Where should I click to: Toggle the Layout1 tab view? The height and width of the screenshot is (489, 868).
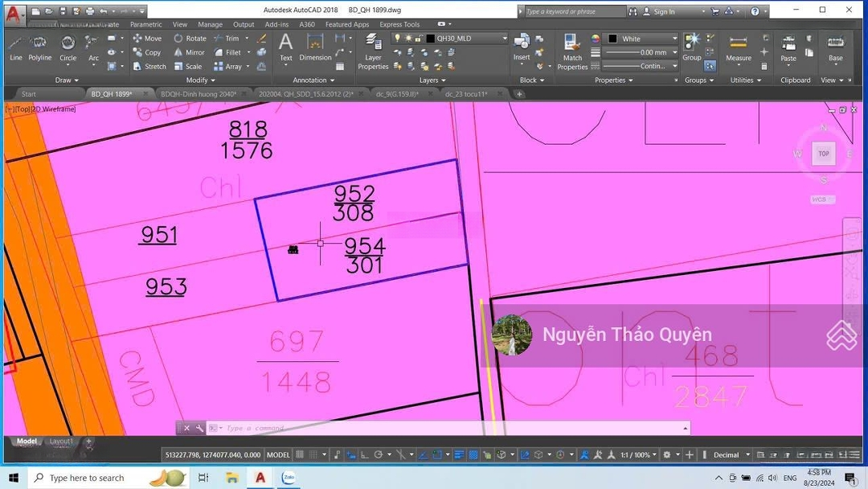pos(61,442)
